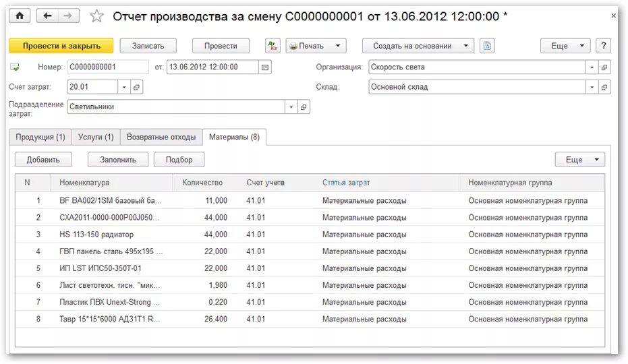Open the top toolbar Еще menu
The height and width of the screenshot is (364, 628).
[565, 46]
